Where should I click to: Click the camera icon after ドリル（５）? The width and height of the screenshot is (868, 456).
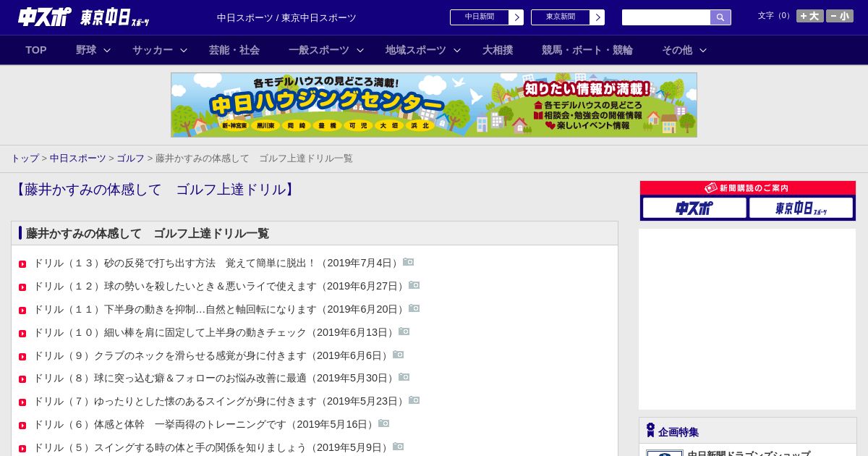399,447
